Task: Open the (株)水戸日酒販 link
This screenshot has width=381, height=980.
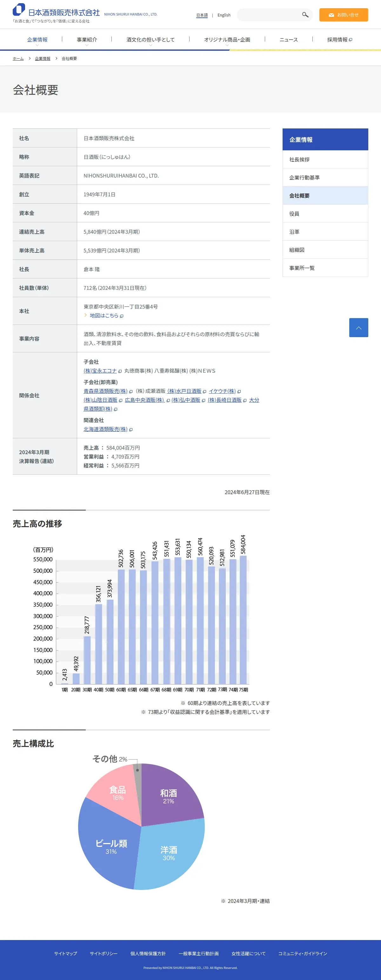Action: [x=184, y=391]
